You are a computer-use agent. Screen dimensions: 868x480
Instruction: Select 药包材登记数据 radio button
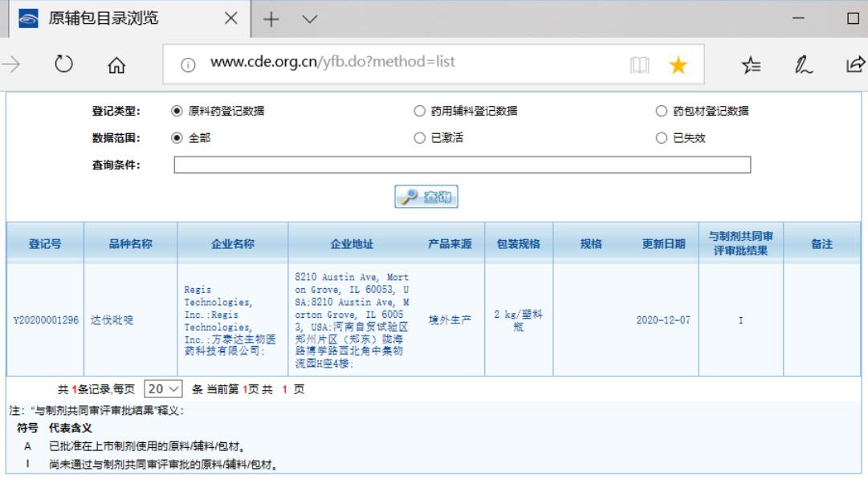662,112
